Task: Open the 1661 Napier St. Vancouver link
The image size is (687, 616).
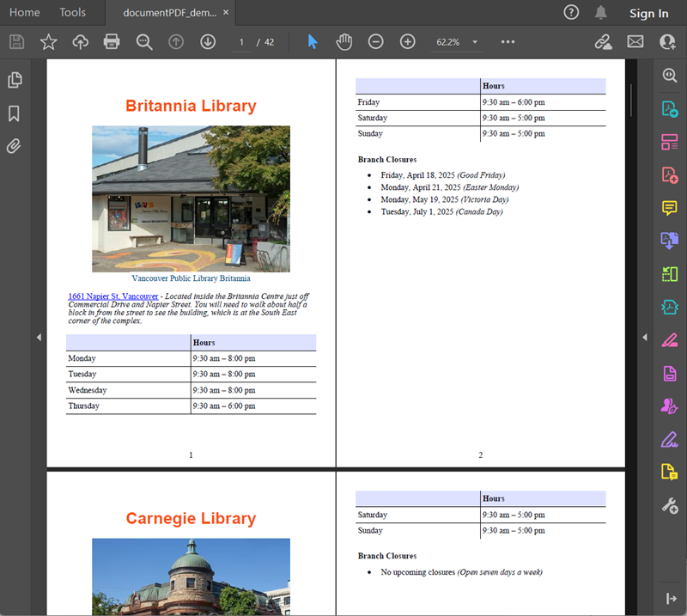Action: tap(112, 296)
